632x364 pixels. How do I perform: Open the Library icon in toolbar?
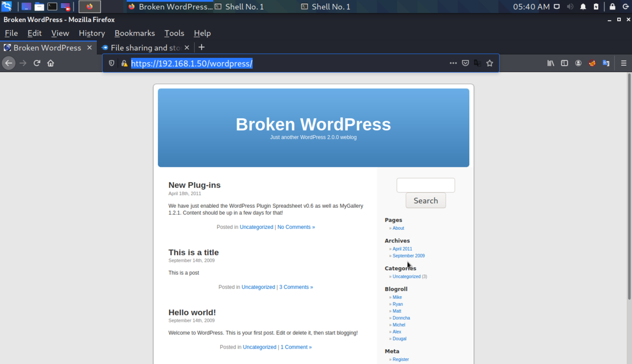pyautogui.click(x=551, y=63)
